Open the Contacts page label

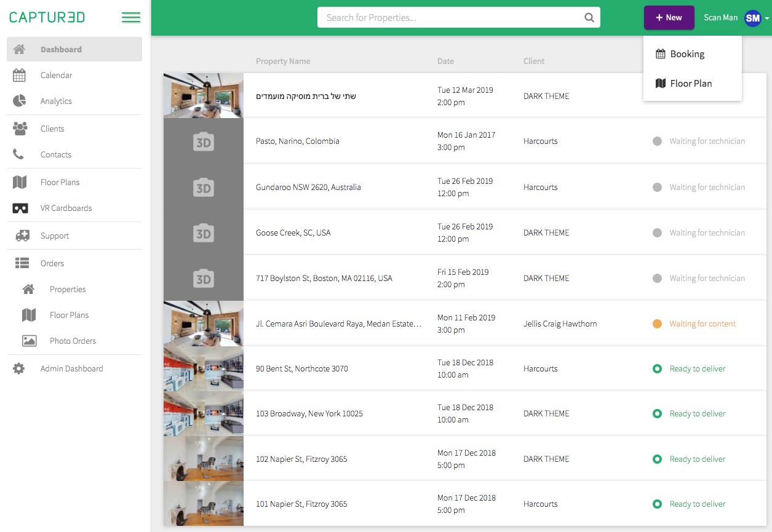56,154
